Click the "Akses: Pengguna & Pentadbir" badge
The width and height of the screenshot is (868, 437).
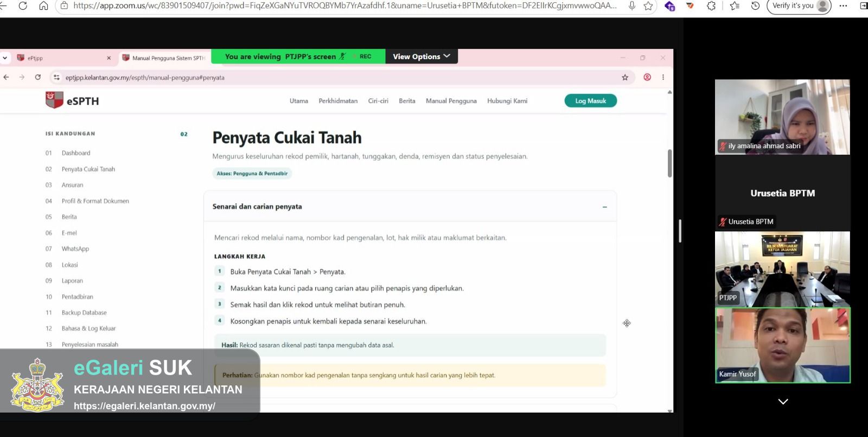pyautogui.click(x=252, y=174)
